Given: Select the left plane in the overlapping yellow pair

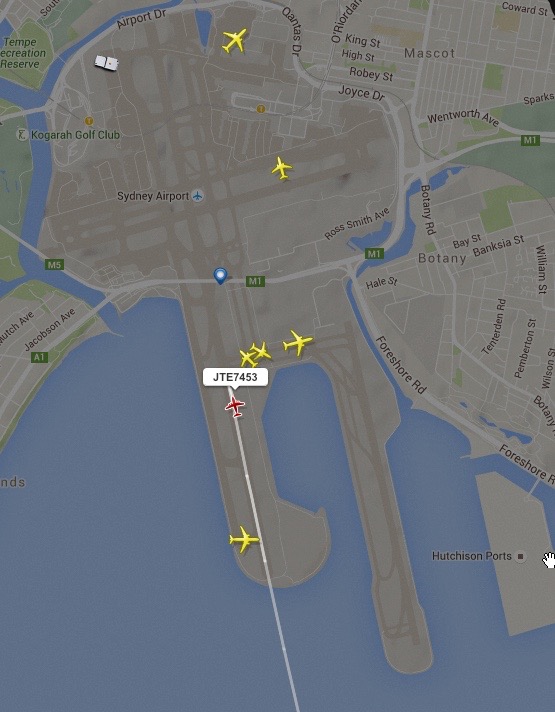Looking at the screenshot, I should [x=248, y=358].
